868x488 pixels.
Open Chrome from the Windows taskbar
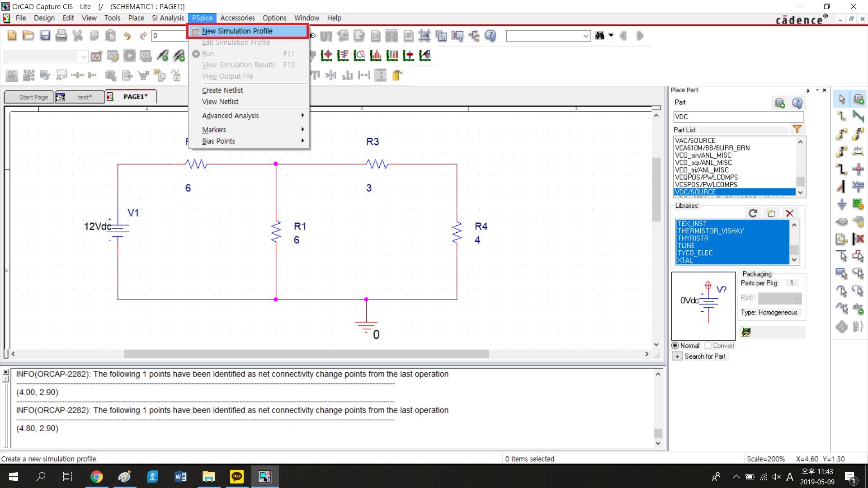(x=96, y=476)
